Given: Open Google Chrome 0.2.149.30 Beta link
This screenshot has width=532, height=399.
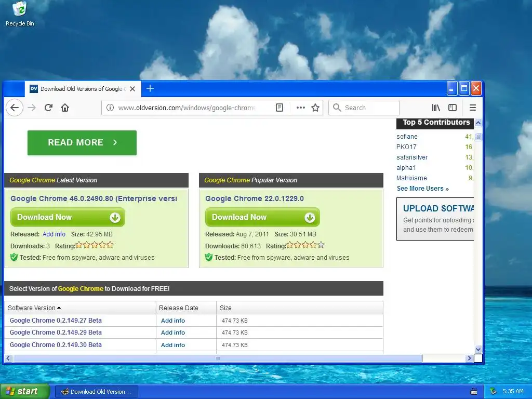Looking at the screenshot, I should (56, 345).
